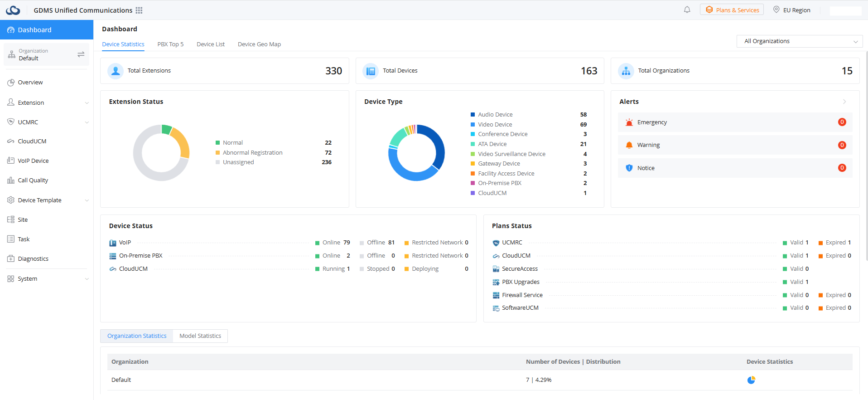The height and width of the screenshot is (400, 868).
Task: Switch organization using the swap arrows icon
Action: (81, 54)
